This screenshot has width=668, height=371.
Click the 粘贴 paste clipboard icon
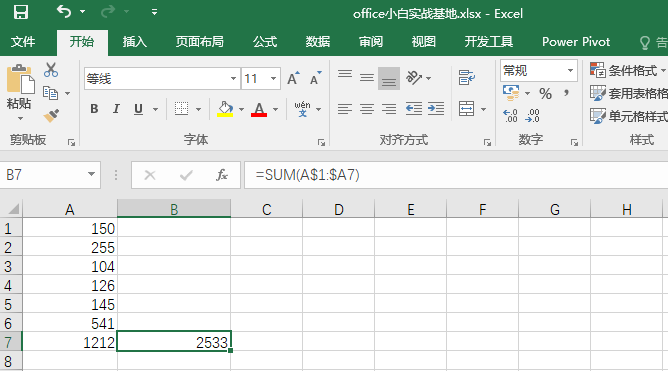pos(20,78)
